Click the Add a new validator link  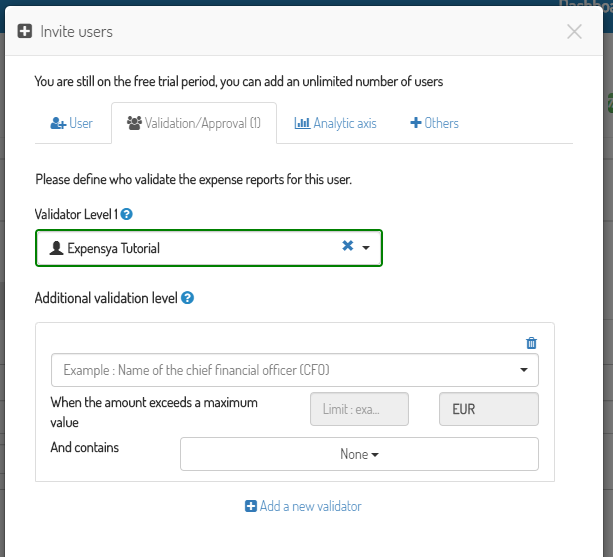click(303, 506)
